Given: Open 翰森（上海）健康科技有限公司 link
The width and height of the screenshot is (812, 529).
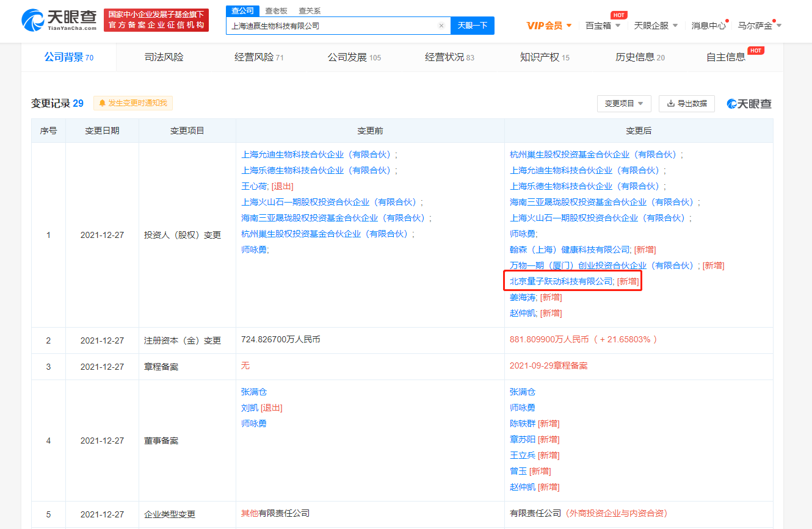Looking at the screenshot, I should pos(570,250).
